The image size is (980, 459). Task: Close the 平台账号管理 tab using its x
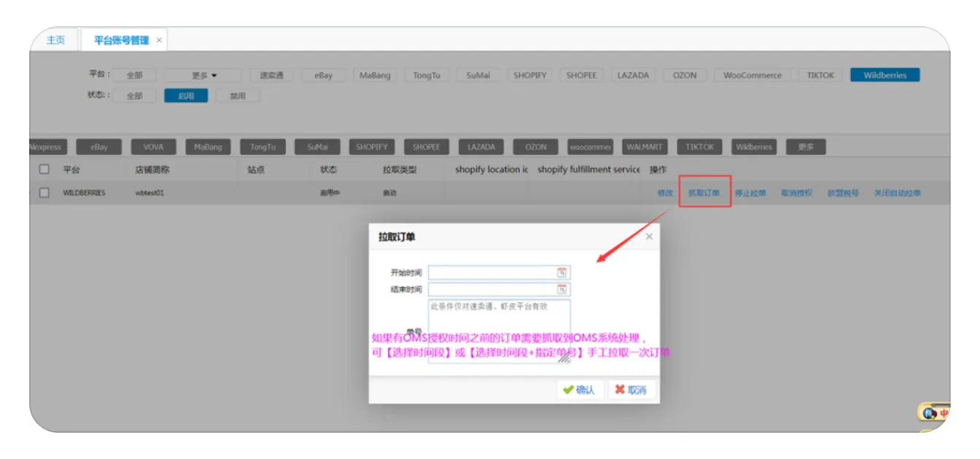click(x=159, y=40)
